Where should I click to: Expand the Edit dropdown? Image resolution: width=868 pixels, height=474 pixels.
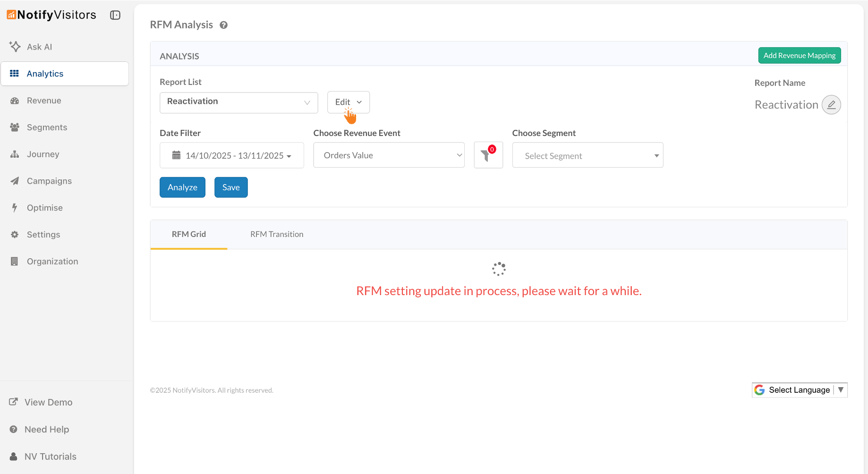pyautogui.click(x=348, y=102)
